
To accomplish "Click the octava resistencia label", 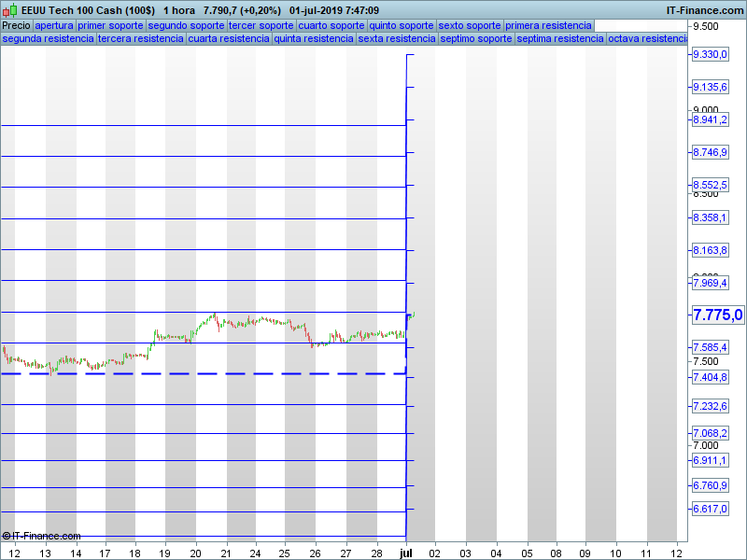I will [647, 38].
